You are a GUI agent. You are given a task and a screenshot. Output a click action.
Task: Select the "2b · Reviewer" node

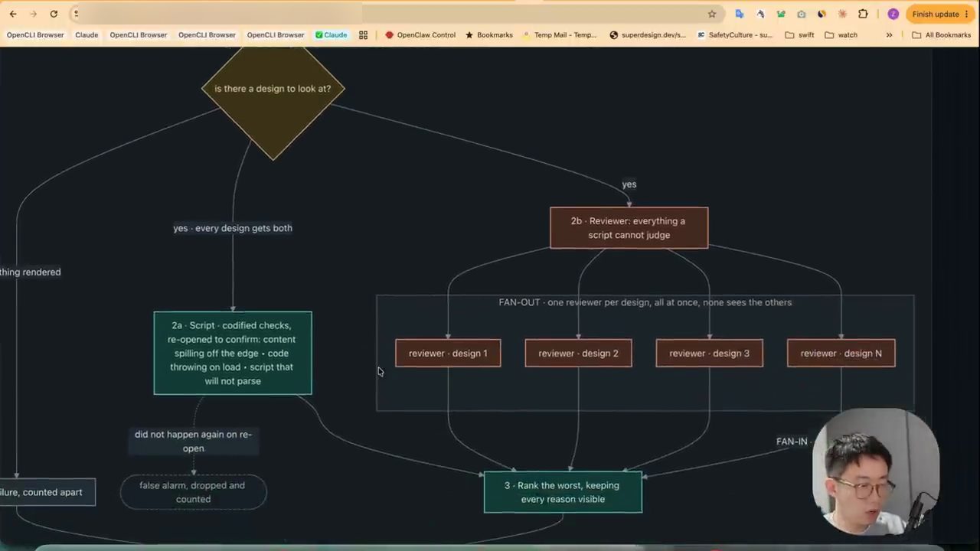coord(629,228)
